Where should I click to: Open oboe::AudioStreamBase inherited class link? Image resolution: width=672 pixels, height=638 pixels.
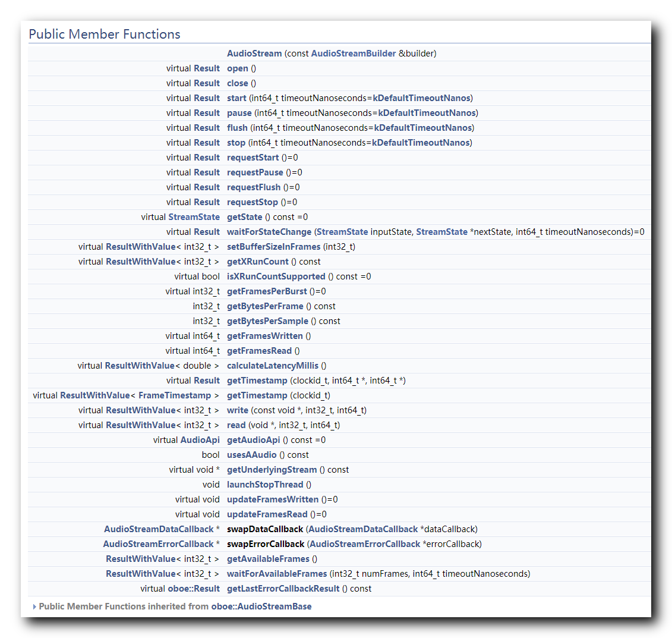(x=261, y=606)
